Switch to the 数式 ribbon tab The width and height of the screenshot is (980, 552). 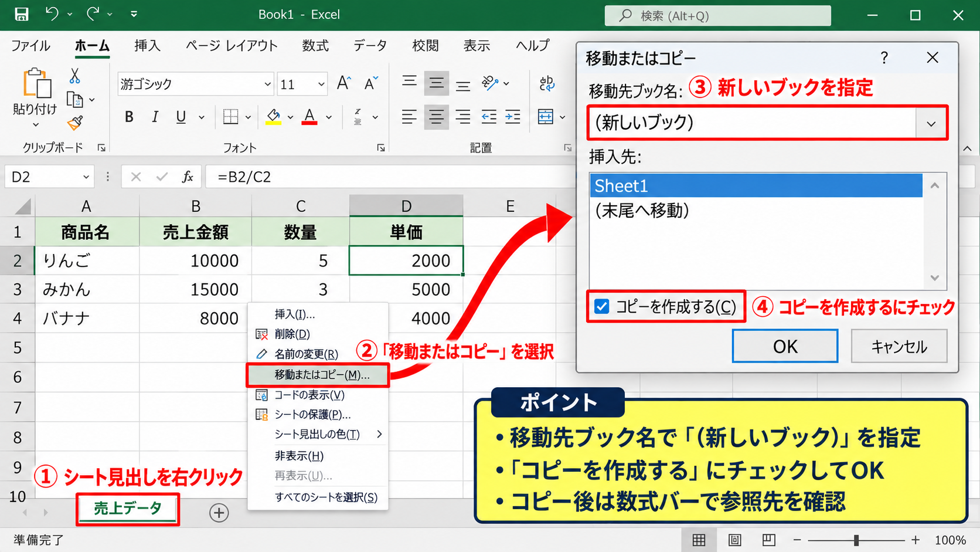click(315, 46)
